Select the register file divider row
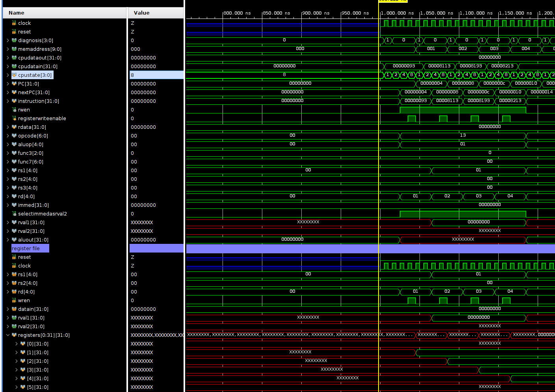This screenshot has width=555, height=392. (x=30, y=248)
